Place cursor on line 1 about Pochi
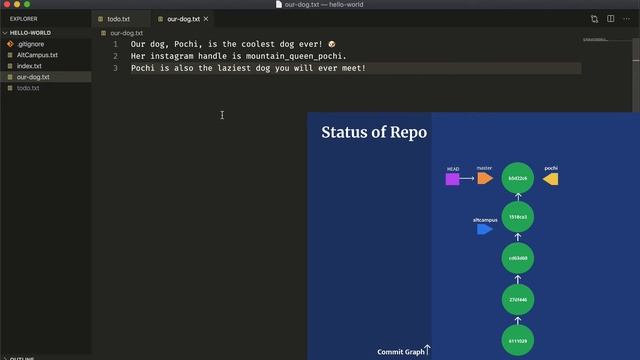 (x=233, y=44)
